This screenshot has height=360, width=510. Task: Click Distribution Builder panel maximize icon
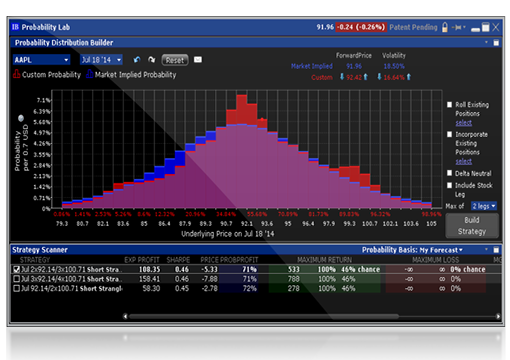point(496,43)
